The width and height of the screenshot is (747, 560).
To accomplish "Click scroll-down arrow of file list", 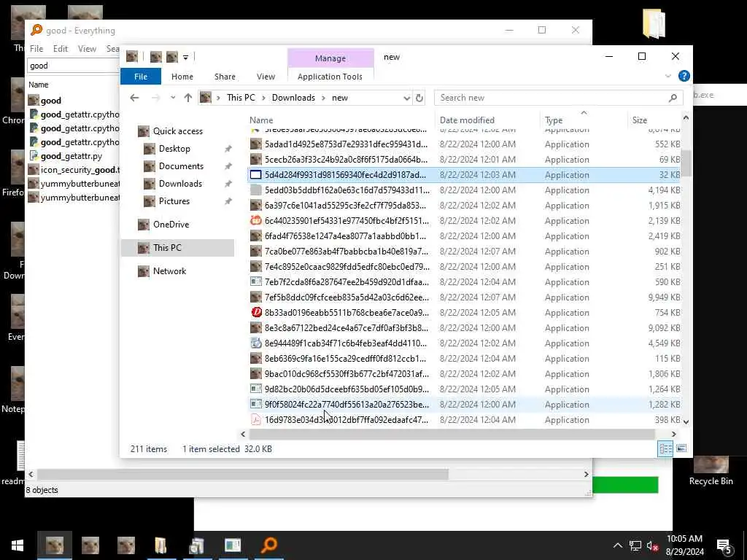I will click(x=686, y=421).
